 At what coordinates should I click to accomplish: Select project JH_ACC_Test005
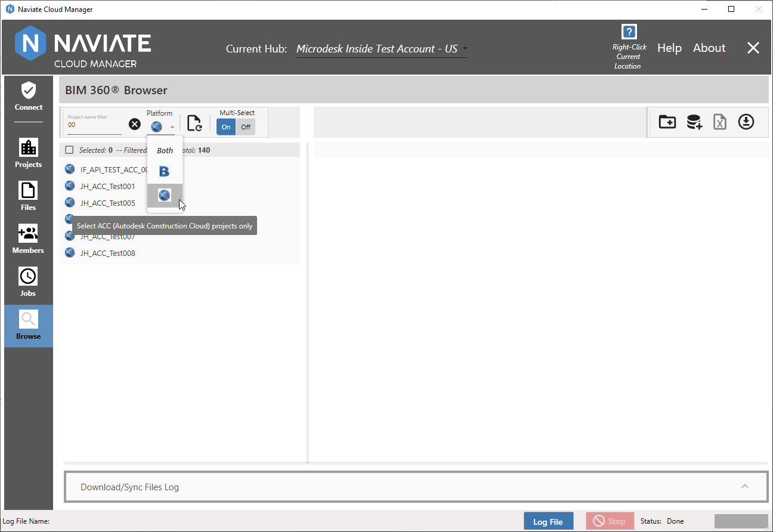click(107, 203)
